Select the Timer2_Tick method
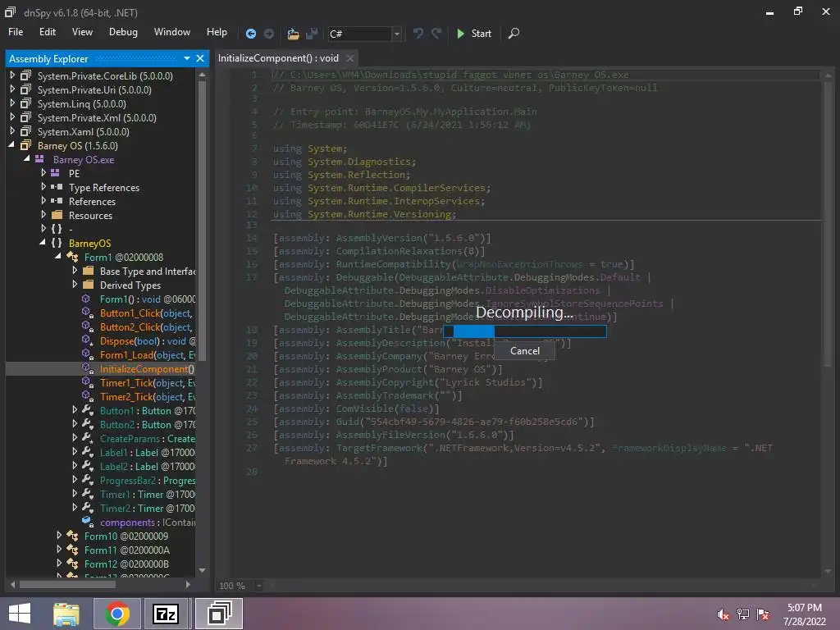Screen dimensions: 840x630 pos(148,396)
